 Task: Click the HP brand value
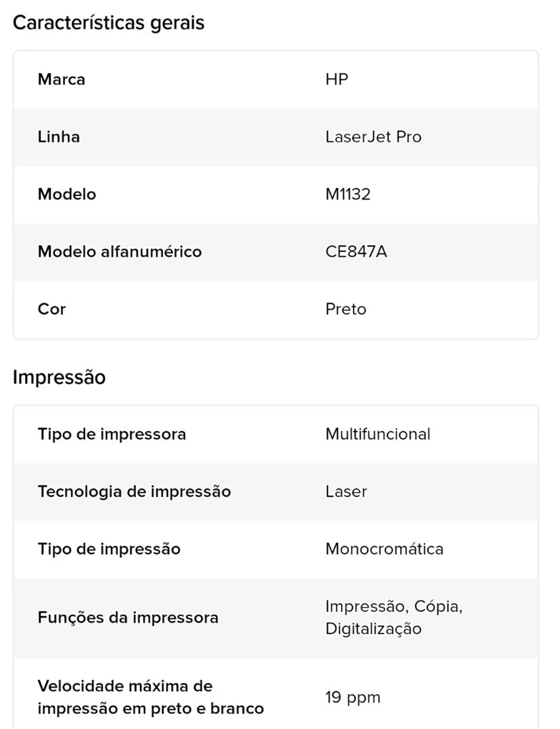[x=337, y=79]
